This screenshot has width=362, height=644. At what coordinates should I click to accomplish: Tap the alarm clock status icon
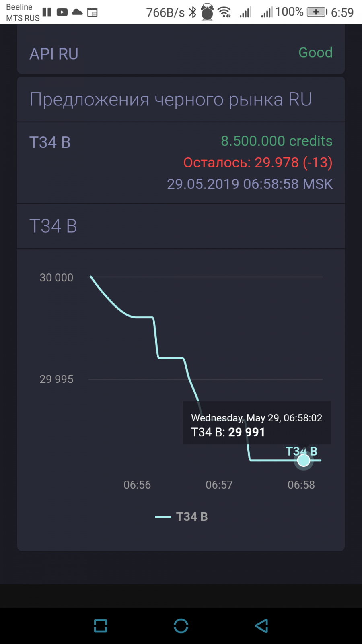(207, 12)
